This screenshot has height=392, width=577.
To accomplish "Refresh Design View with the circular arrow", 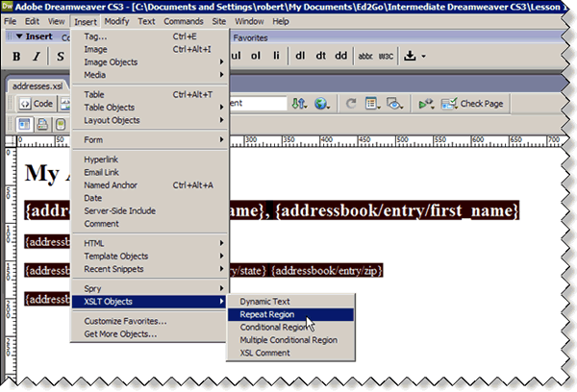I will click(x=351, y=104).
